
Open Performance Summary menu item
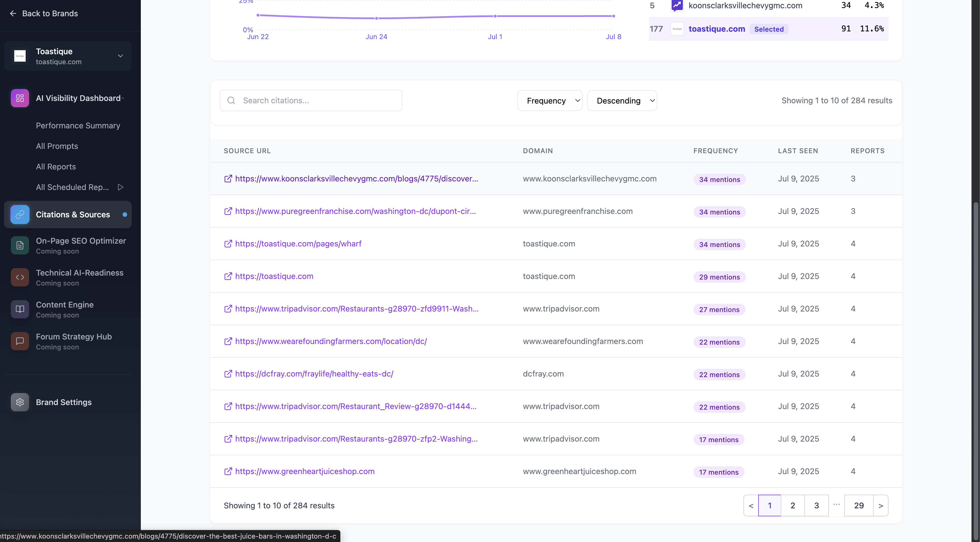78,126
